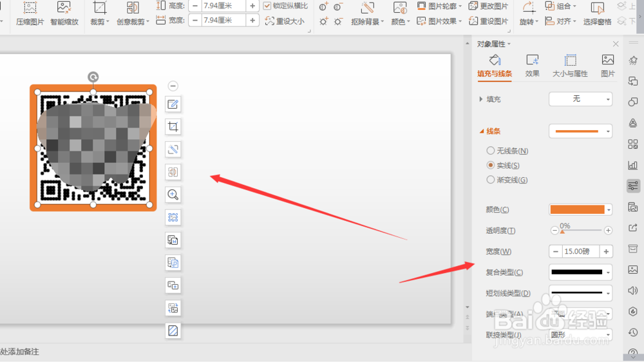This screenshot has height=362, width=644.
Task: Open the 创意裁剪 creative crop tool
Action: [x=133, y=14]
